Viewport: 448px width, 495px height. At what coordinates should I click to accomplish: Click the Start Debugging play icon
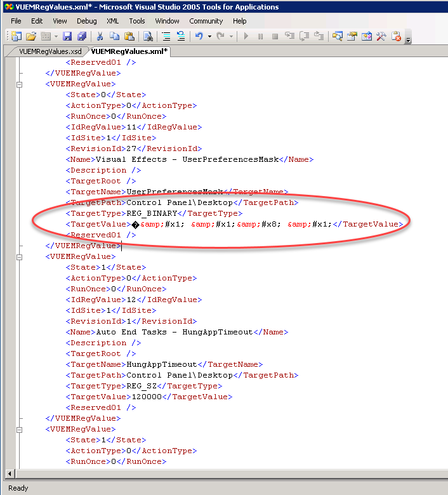246,37
